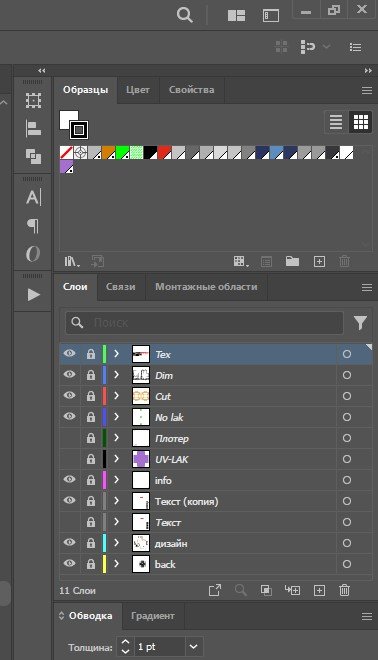Open the stroke weight dropdown

[193, 647]
